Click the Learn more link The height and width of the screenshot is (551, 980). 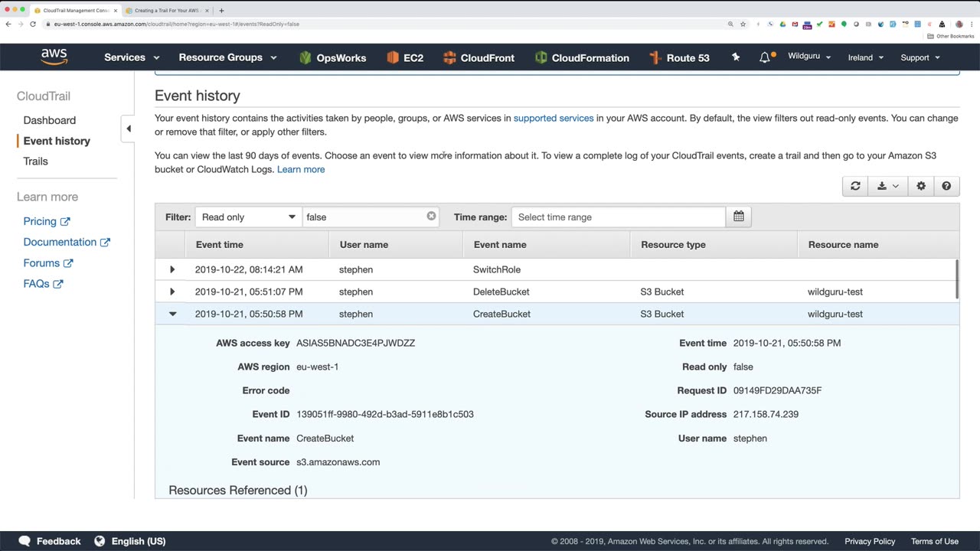point(301,169)
